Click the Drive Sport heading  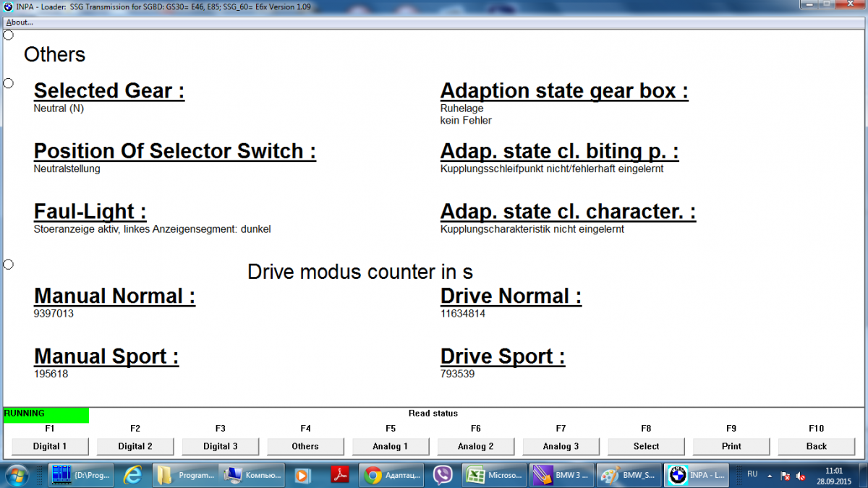503,356
